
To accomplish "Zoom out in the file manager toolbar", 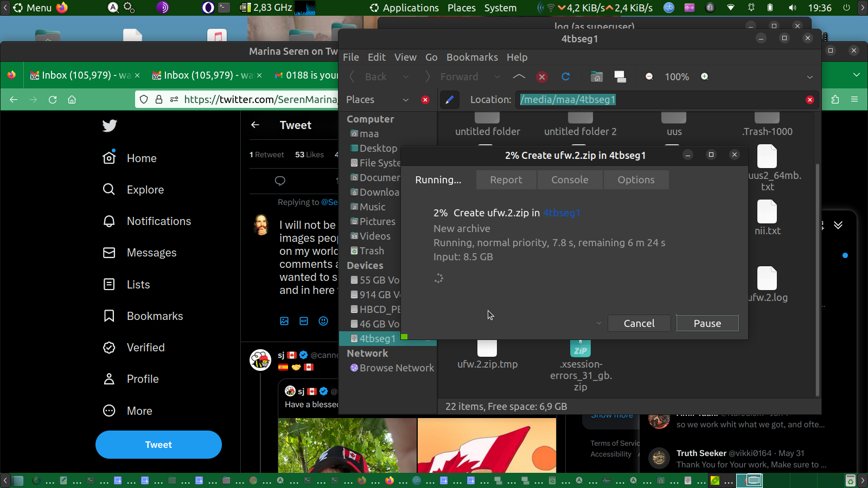I will coord(649,77).
